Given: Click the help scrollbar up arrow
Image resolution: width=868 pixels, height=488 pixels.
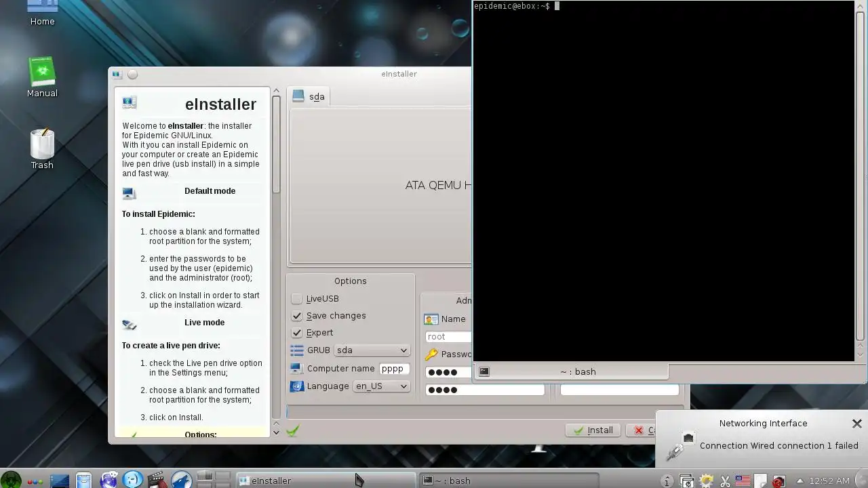Looking at the screenshot, I should pos(276,91).
